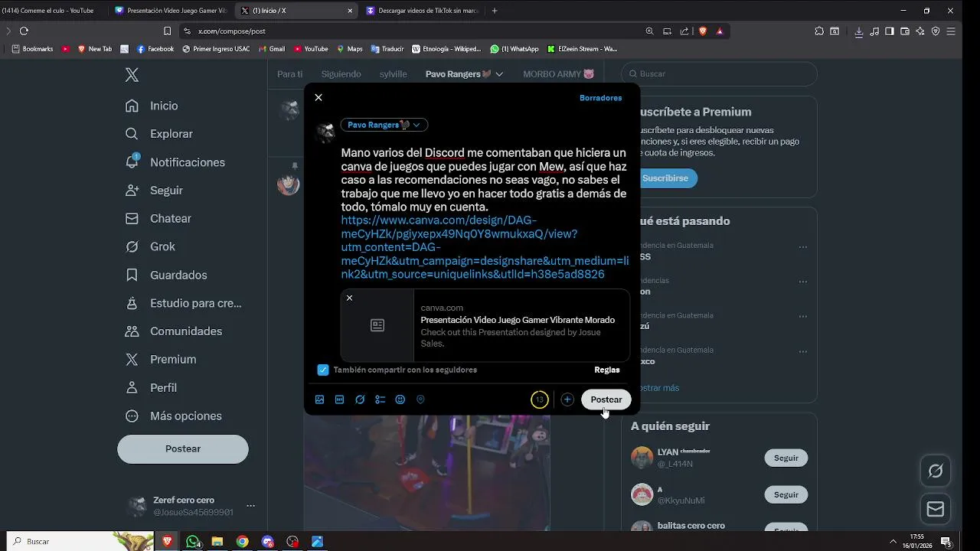Open the browser downloads icon
980x551 pixels.
tap(858, 31)
